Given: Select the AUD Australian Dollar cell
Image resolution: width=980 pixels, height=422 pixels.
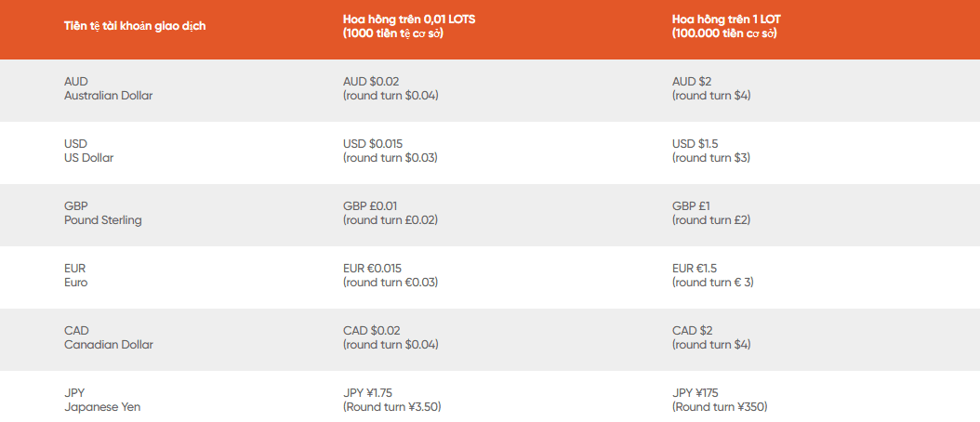Looking at the screenshot, I should pyautogui.click(x=108, y=89).
